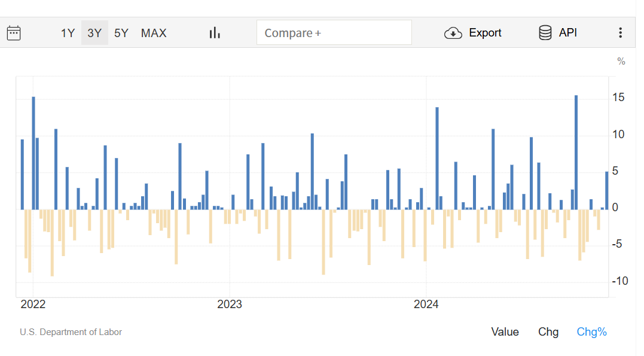This screenshot has width=644, height=356.
Task: Switch chart to Value view
Action: (505, 332)
